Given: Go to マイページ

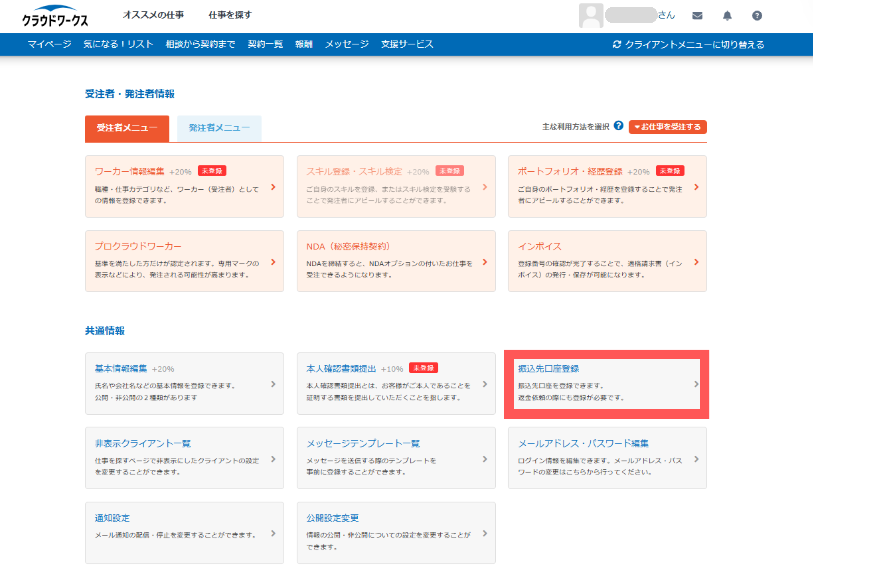Looking at the screenshot, I should coord(49,44).
